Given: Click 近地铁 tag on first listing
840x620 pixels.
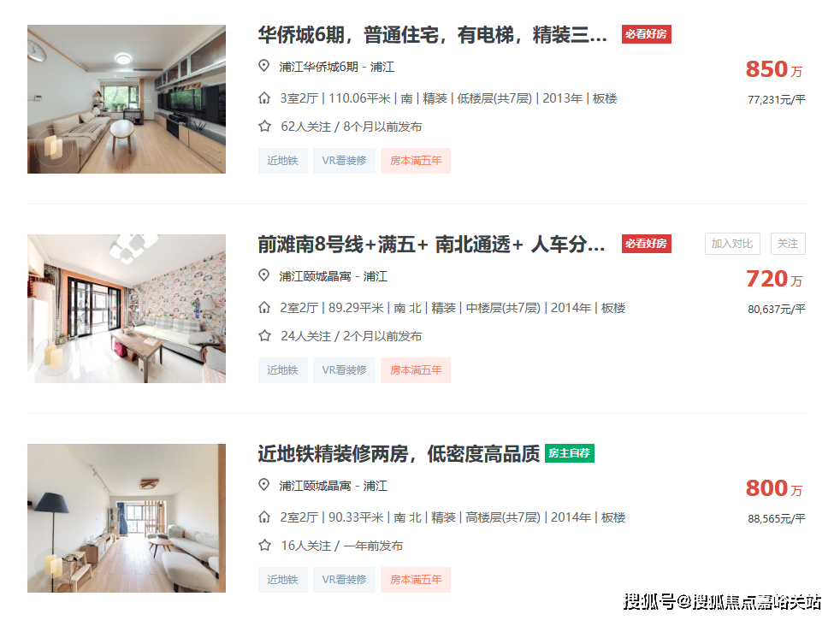Looking at the screenshot, I should [283, 161].
